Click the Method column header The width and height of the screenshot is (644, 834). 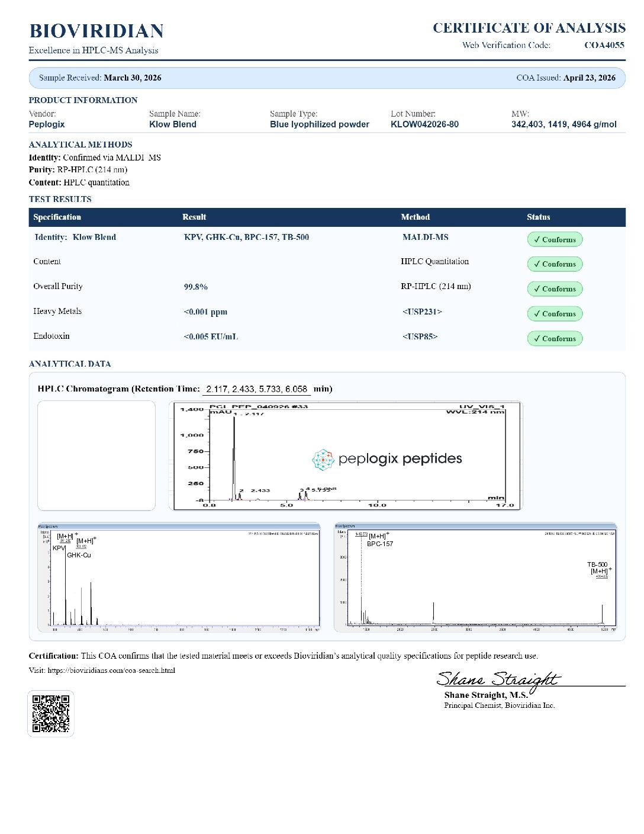click(x=416, y=217)
